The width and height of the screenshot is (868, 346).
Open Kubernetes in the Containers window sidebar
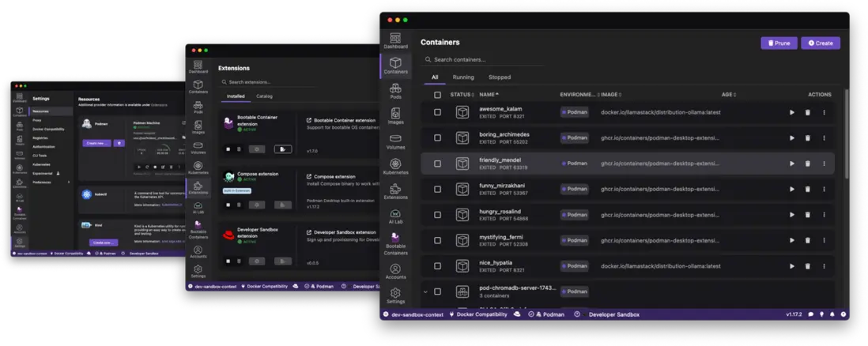point(395,167)
